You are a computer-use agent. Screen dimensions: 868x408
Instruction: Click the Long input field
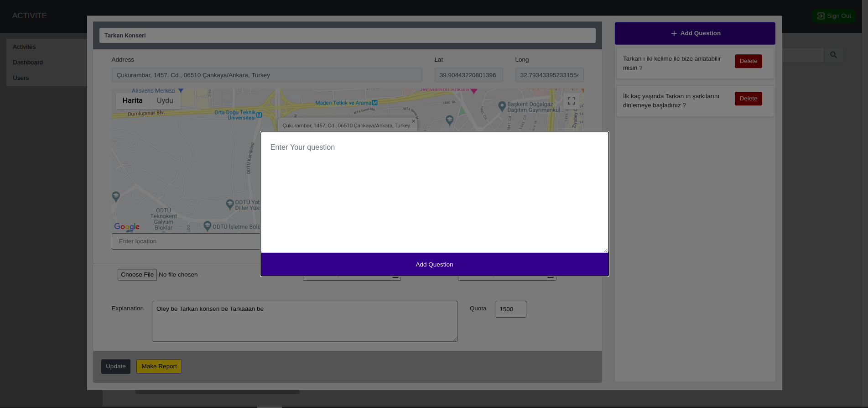tap(549, 75)
